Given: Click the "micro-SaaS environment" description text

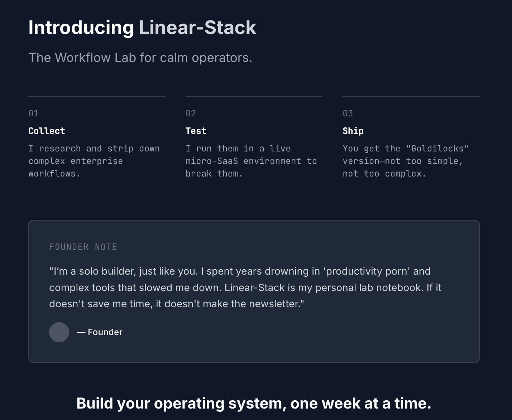Looking at the screenshot, I should 243,161.
